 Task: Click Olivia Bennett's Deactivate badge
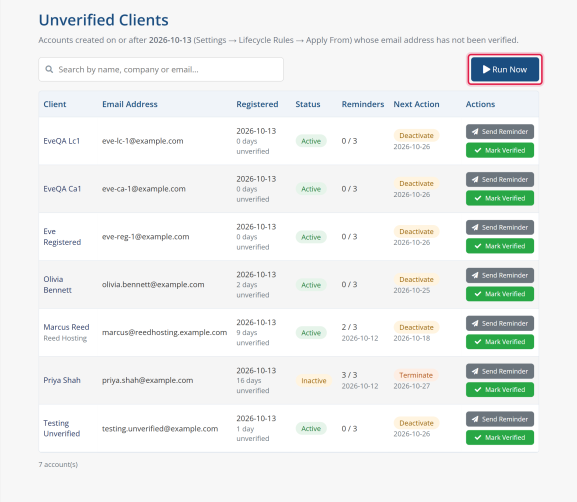pyautogui.click(x=416, y=280)
